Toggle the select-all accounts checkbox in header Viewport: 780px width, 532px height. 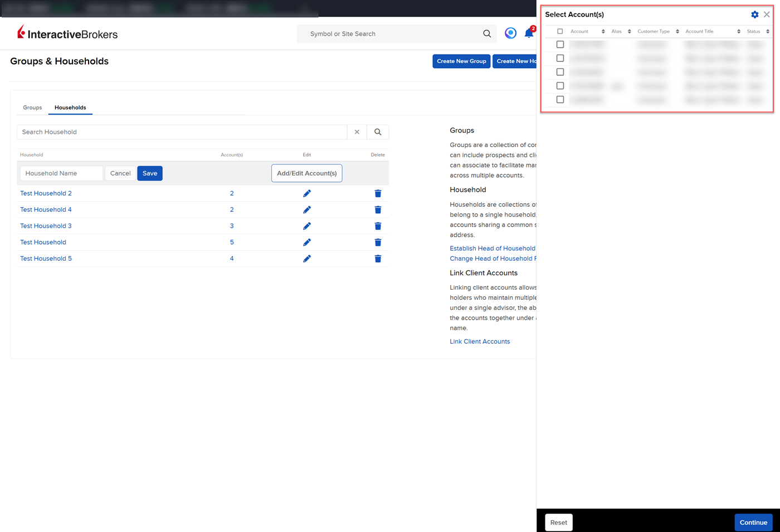click(560, 31)
